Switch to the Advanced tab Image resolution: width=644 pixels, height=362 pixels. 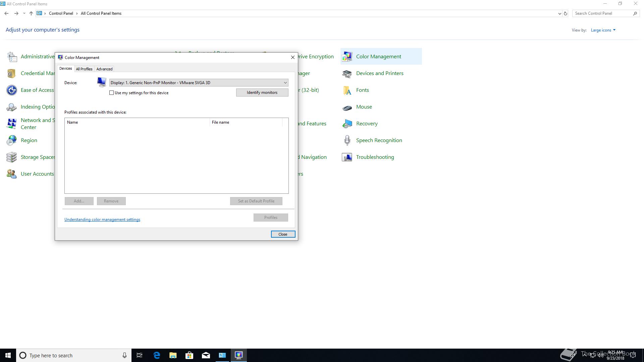pyautogui.click(x=104, y=69)
